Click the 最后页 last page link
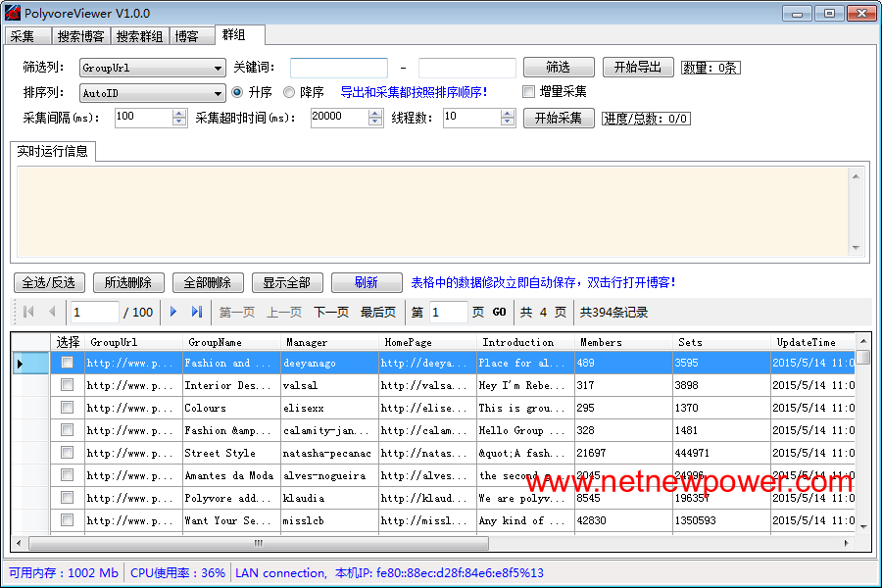 (378, 313)
